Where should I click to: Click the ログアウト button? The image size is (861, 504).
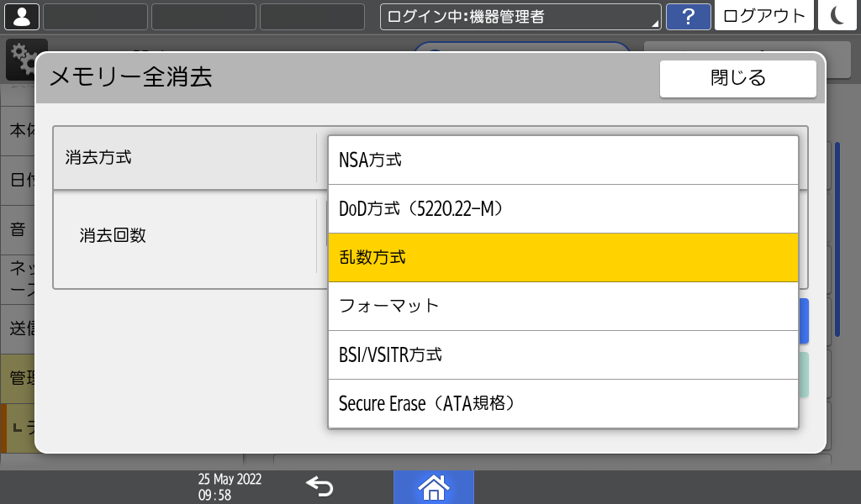[x=763, y=16]
